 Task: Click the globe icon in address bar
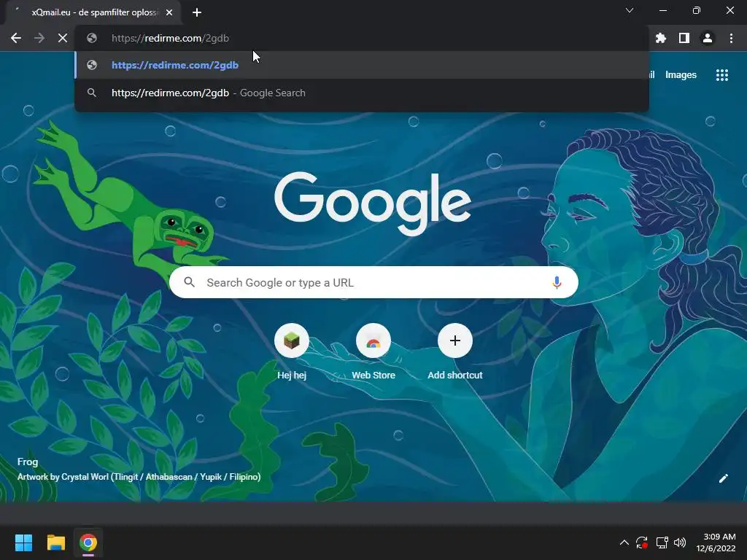click(x=92, y=38)
